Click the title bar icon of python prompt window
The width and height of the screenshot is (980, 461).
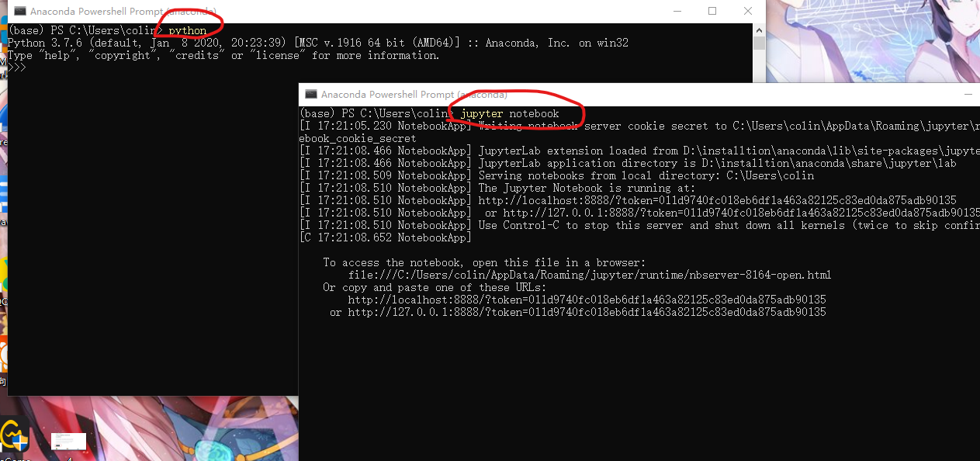[x=20, y=12]
